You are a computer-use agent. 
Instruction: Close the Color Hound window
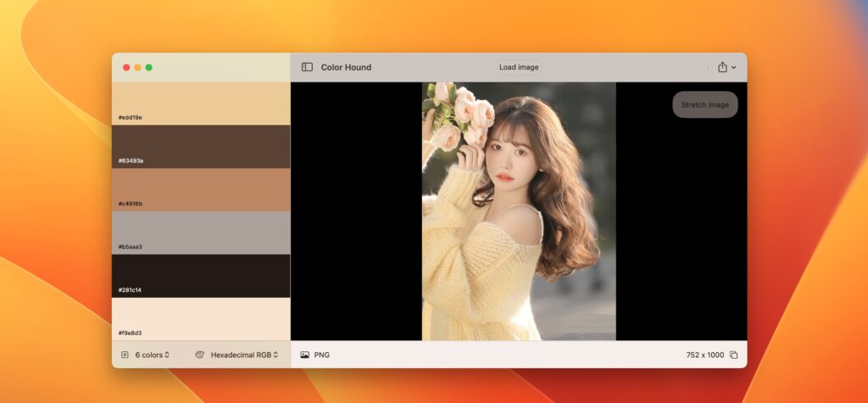[x=126, y=68]
